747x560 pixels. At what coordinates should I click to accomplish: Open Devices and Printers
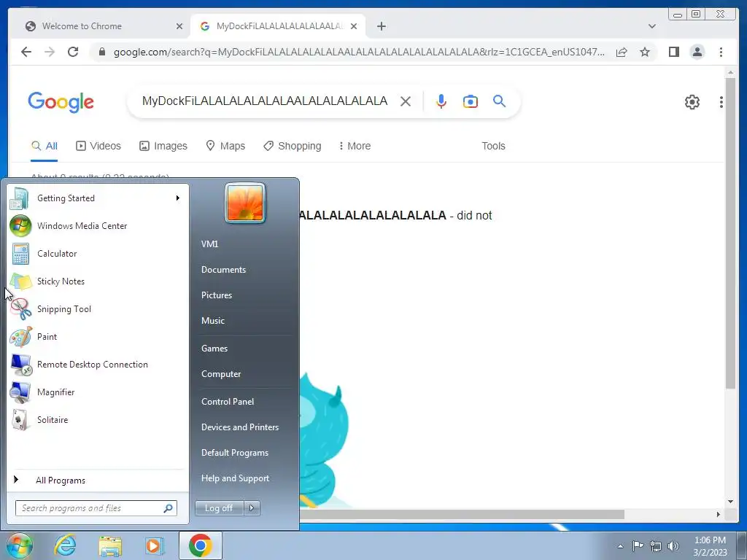coord(239,427)
